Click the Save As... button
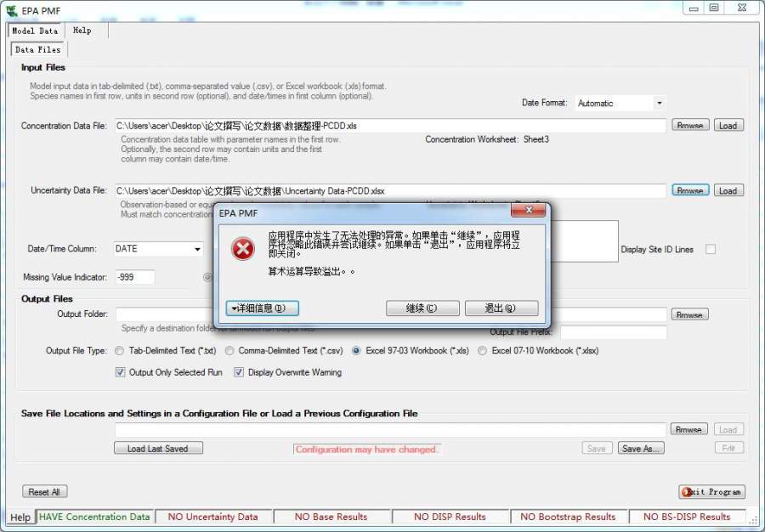The height and width of the screenshot is (532, 765). pos(641,448)
